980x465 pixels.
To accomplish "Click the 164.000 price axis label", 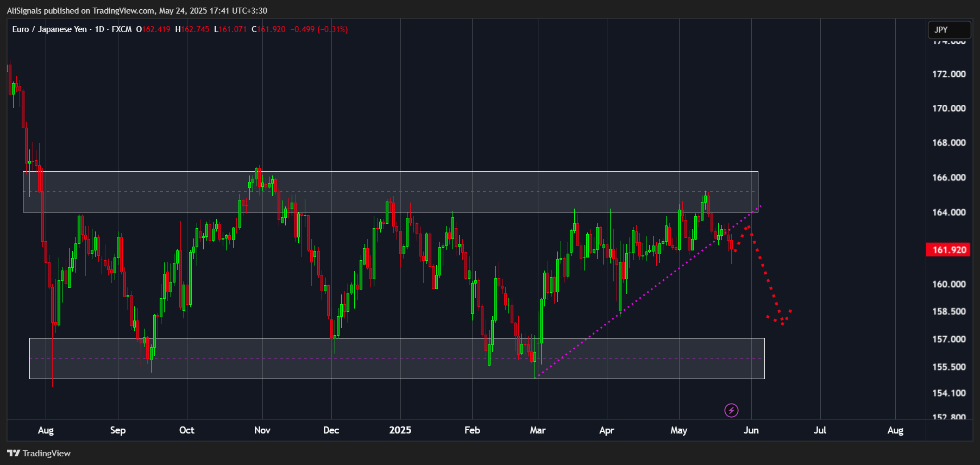I will 948,212.
